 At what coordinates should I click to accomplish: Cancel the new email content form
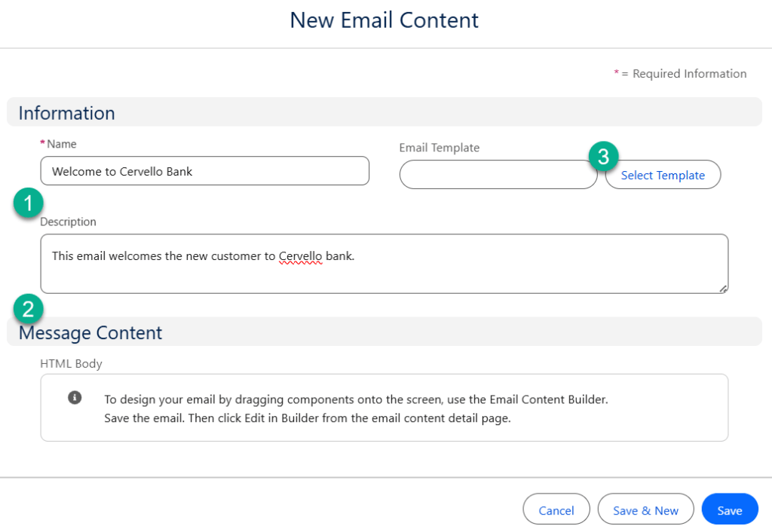click(556, 510)
